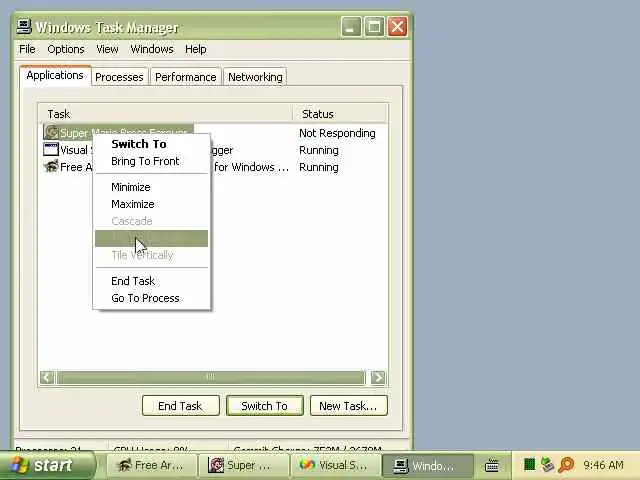
Task: Switch to Free Ar... taskbar button
Action: tap(151, 465)
